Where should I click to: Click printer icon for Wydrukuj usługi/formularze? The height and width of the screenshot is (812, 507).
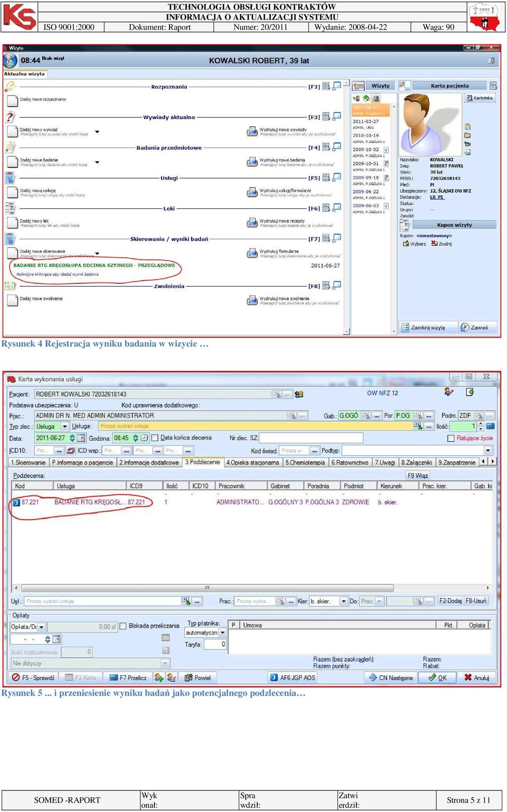(x=252, y=193)
